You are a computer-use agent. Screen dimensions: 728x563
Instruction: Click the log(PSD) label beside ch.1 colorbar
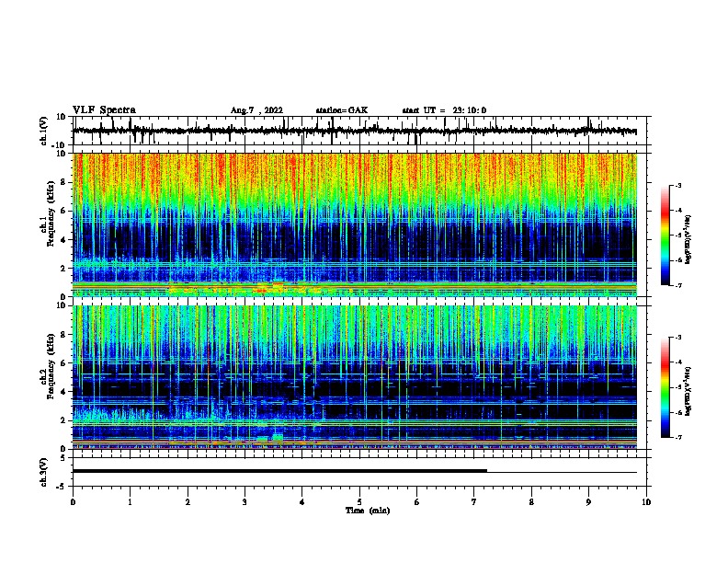(688, 239)
